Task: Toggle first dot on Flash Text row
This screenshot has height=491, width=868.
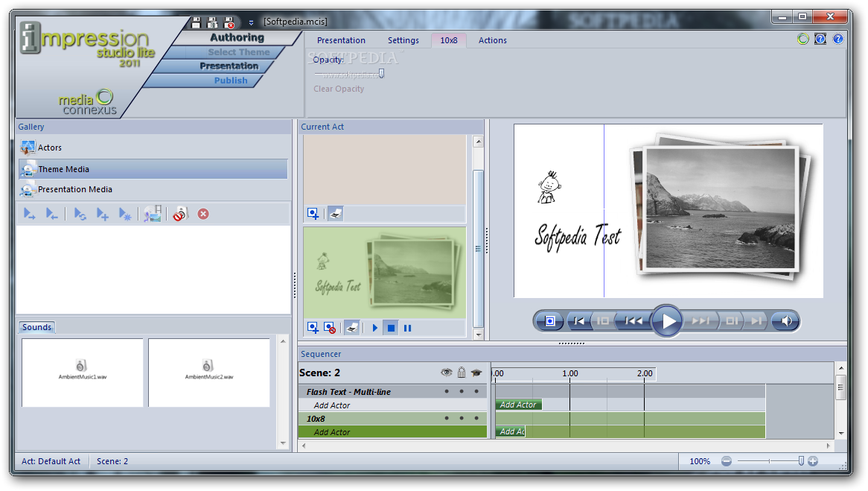Action: click(447, 391)
